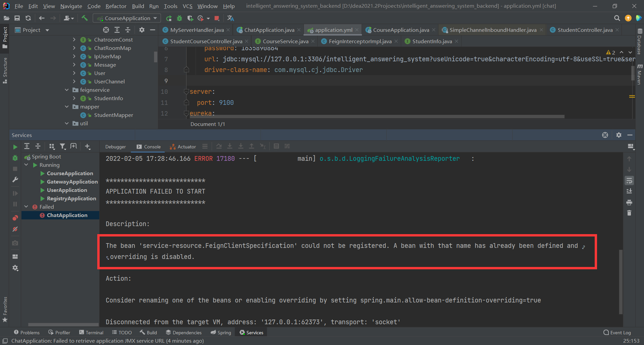
Task: Collapse the util package node
Action: pyautogui.click(x=66, y=123)
